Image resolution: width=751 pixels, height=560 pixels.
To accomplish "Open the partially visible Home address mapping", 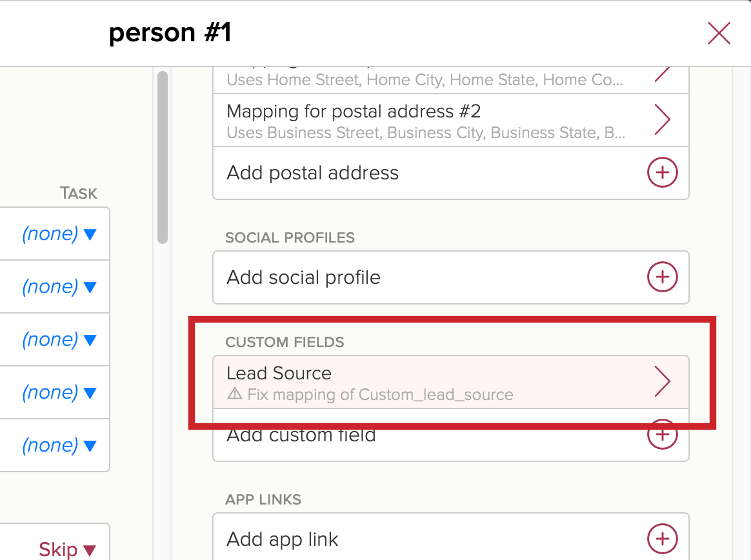I will click(451, 80).
